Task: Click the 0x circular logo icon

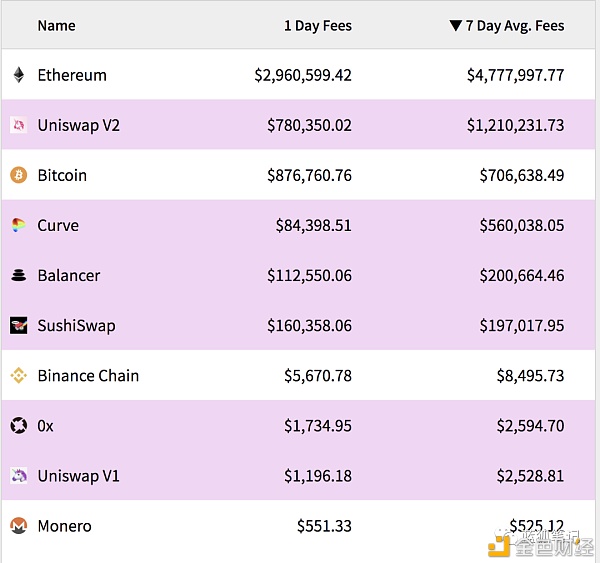Action: tap(18, 426)
